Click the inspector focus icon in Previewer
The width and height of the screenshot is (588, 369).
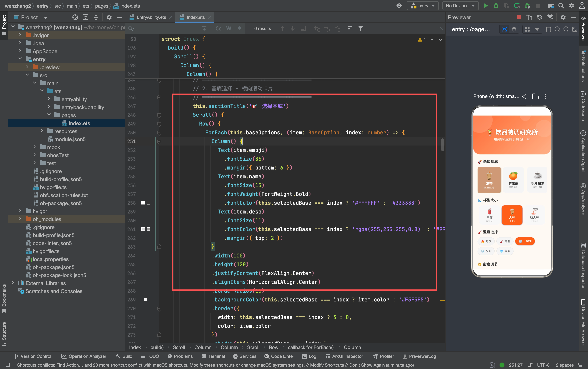504,29
